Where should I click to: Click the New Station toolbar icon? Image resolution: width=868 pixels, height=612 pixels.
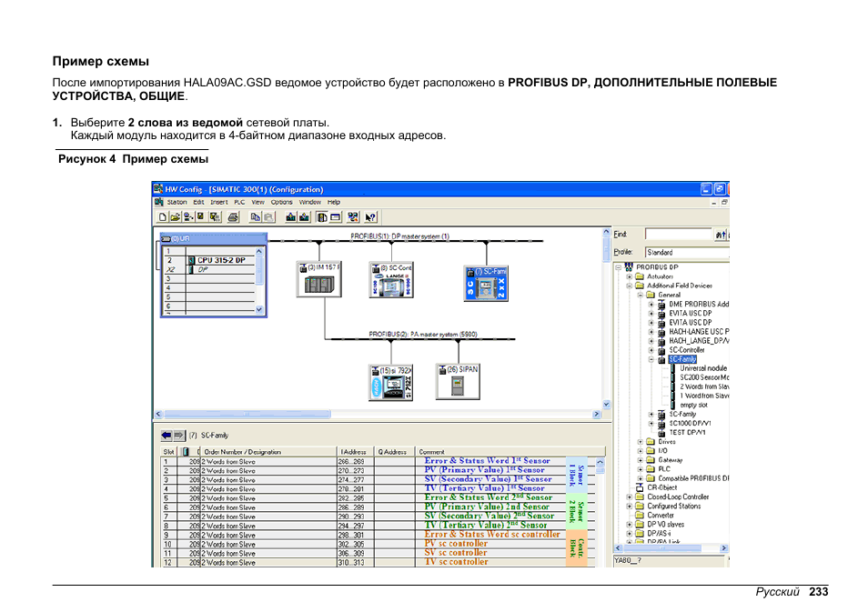[x=161, y=216]
